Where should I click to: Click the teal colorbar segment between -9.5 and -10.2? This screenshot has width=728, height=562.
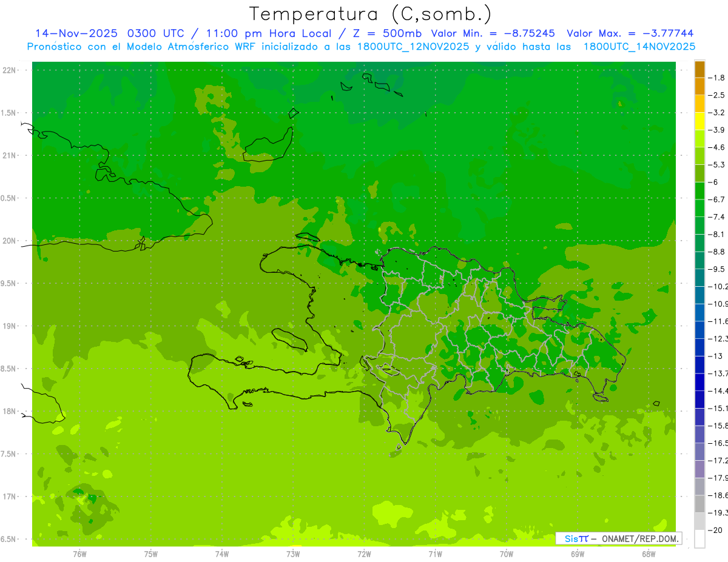point(699,278)
